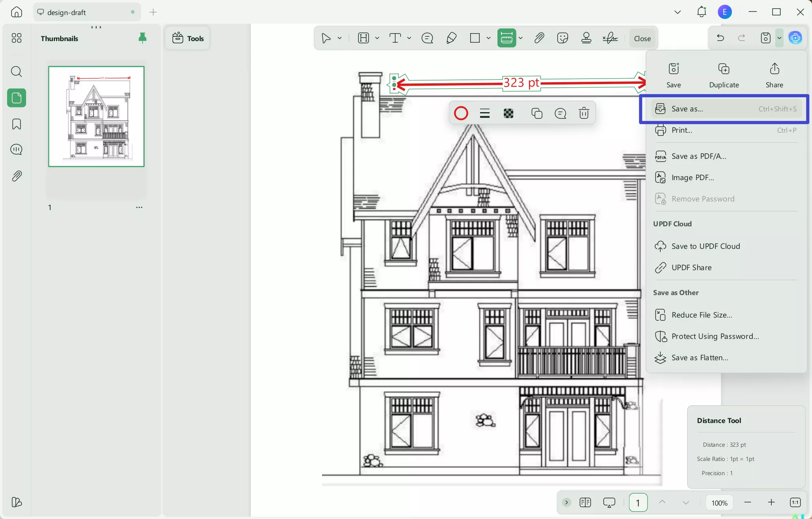Screen dimensions: 812x519
Task: Open the Tools panel button
Action: tap(188, 38)
